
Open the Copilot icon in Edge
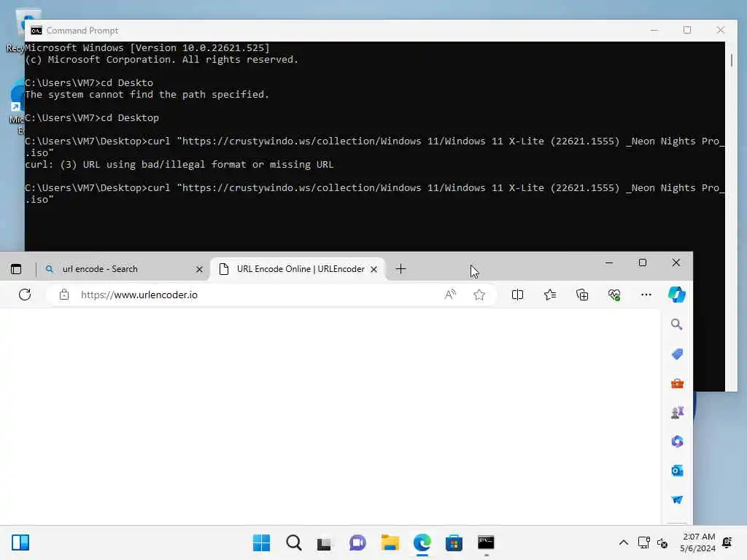pos(676,295)
